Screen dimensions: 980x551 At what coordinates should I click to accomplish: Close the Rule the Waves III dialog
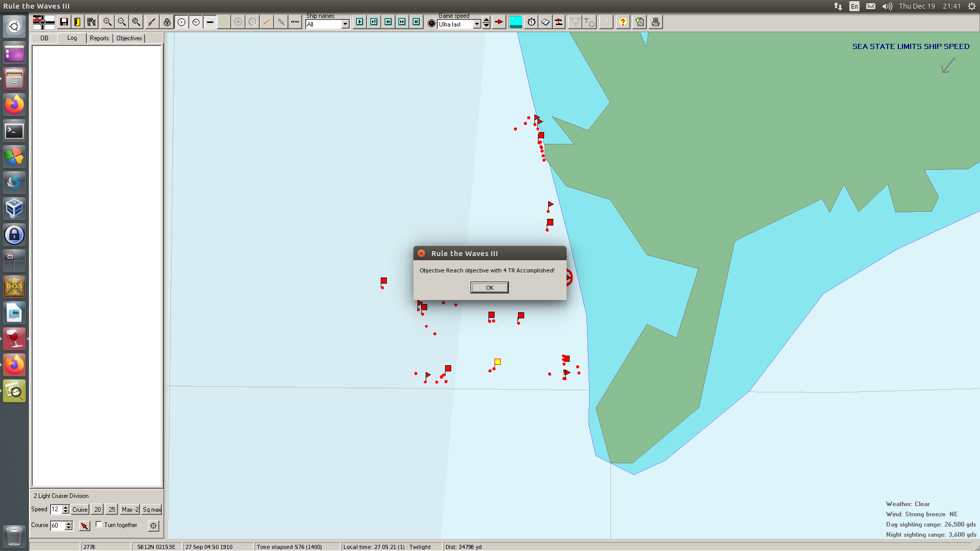click(422, 254)
